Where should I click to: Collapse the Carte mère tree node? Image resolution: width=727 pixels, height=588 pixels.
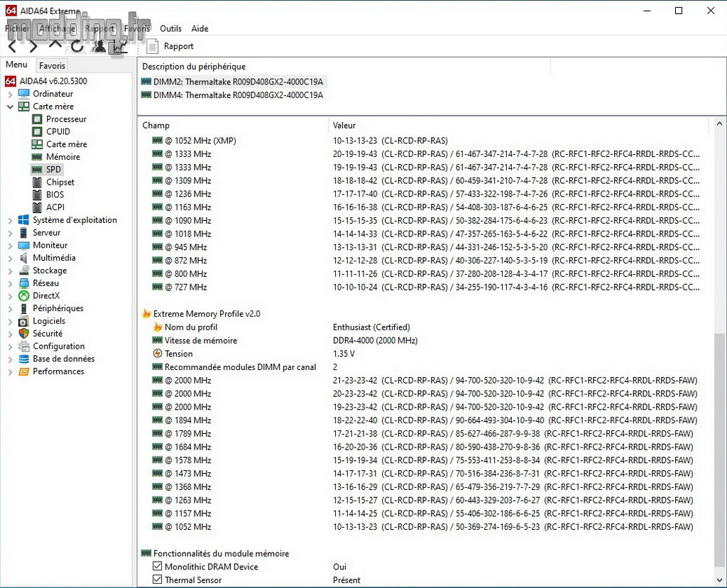tap(10, 107)
